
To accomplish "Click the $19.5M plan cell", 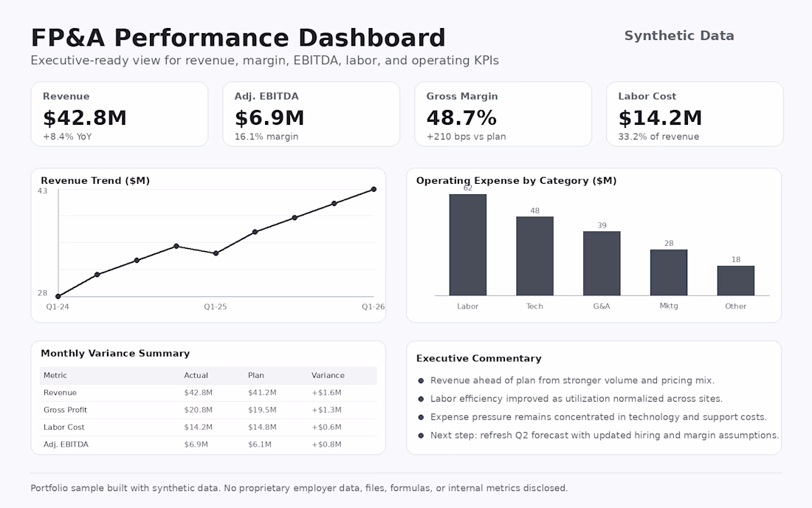I will 262,410.
